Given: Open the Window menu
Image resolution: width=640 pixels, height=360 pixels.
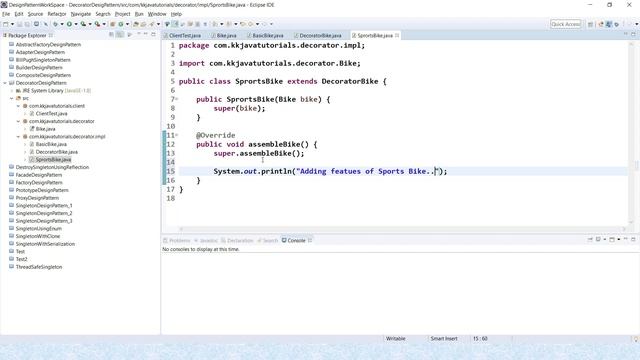Looking at the screenshot, I should (x=157, y=14).
